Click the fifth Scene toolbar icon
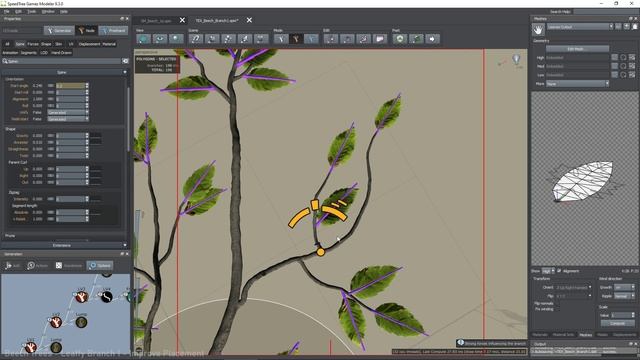 tap(261, 39)
